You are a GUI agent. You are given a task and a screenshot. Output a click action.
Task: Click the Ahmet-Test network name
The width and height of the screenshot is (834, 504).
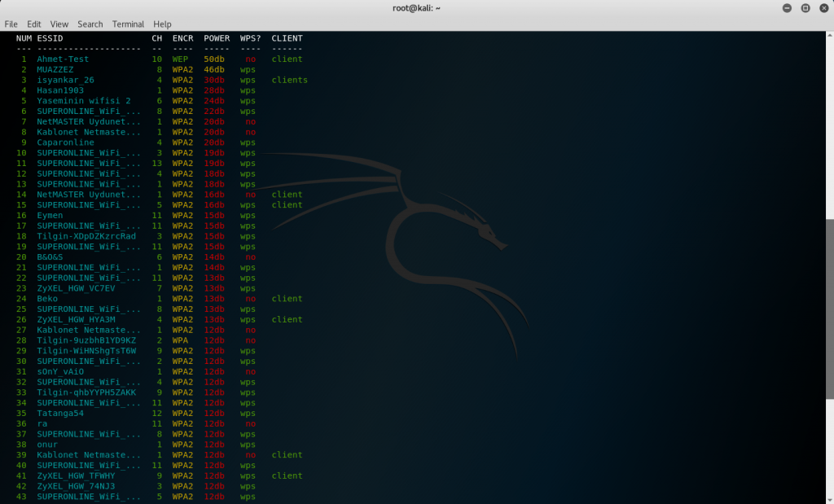[63, 59]
